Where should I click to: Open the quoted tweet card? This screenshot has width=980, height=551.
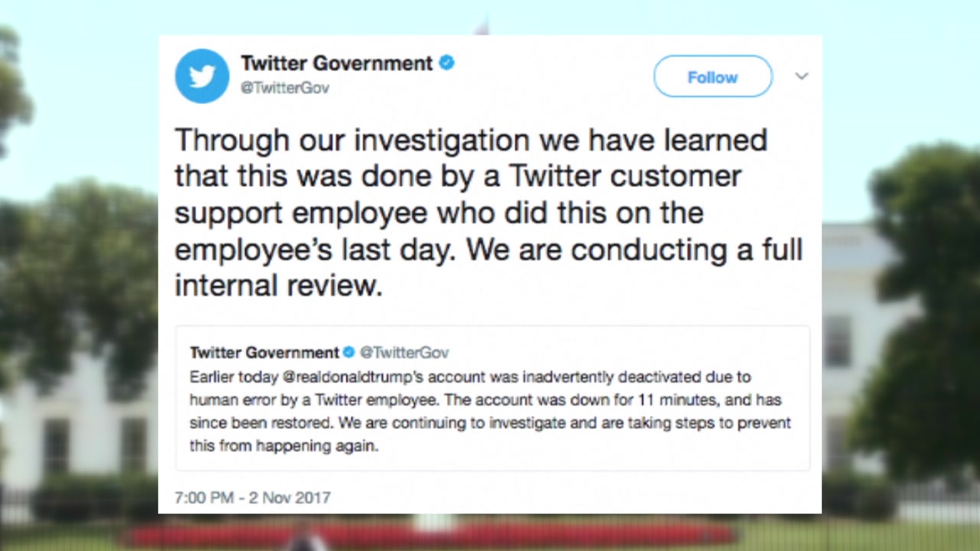pos(492,398)
